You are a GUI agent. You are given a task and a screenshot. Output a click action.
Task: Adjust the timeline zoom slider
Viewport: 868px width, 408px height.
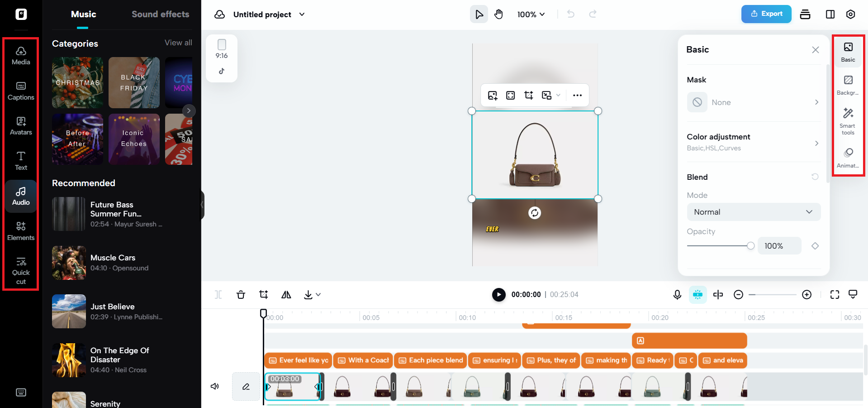[x=773, y=295]
